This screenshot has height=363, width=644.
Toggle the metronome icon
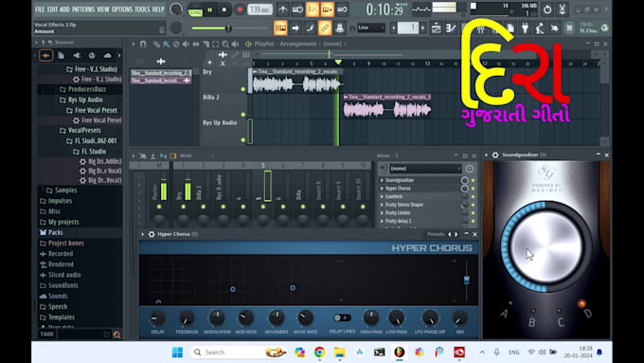point(282,9)
